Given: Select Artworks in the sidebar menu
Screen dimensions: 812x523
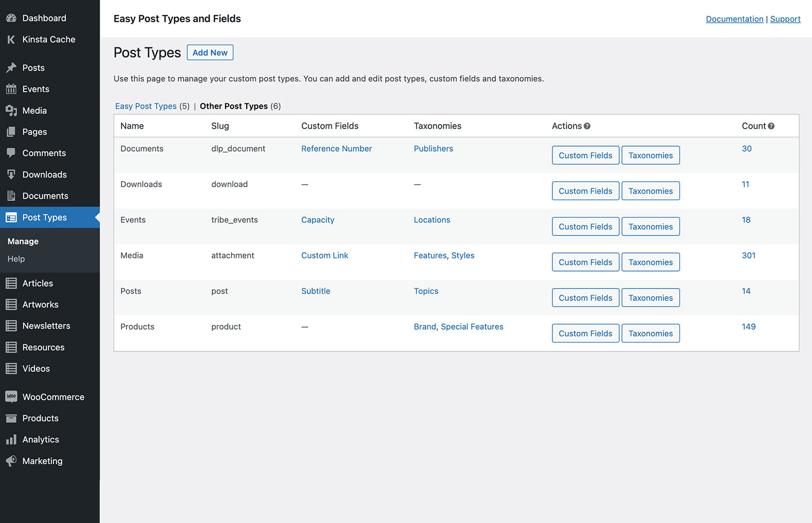Looking at the screenshot, I should click(40, 304).
